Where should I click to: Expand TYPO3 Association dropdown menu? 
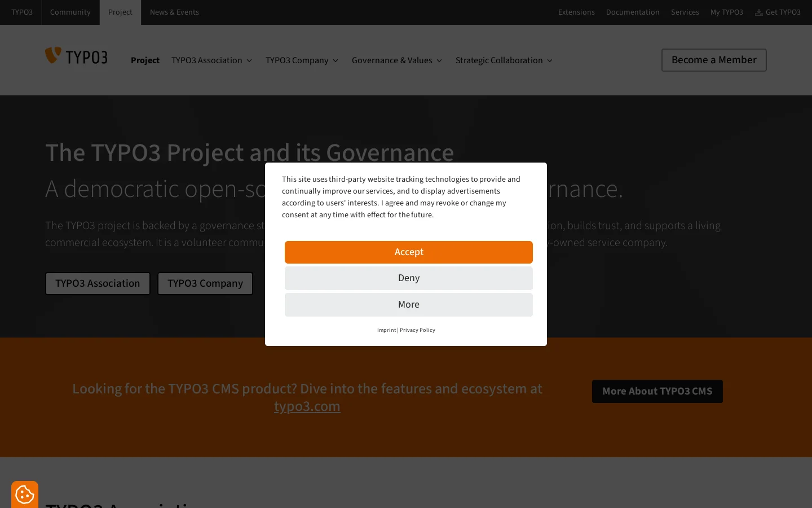211,60
